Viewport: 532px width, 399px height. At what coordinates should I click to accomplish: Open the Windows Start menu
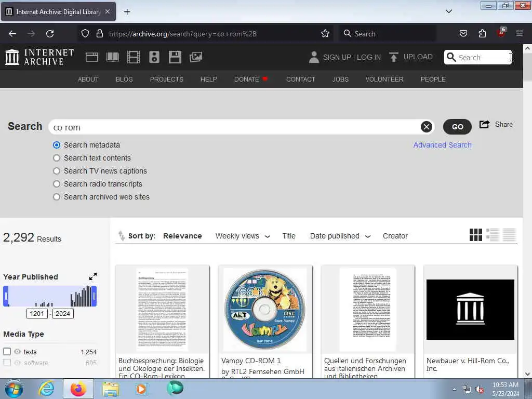[x=14, y=389]
